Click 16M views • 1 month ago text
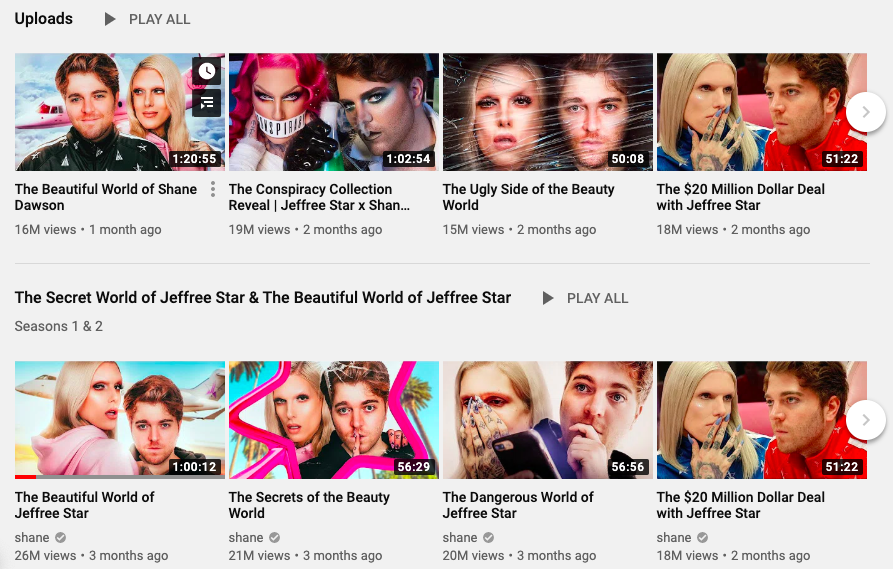This screenshot has width=893, height=569. 88,230
